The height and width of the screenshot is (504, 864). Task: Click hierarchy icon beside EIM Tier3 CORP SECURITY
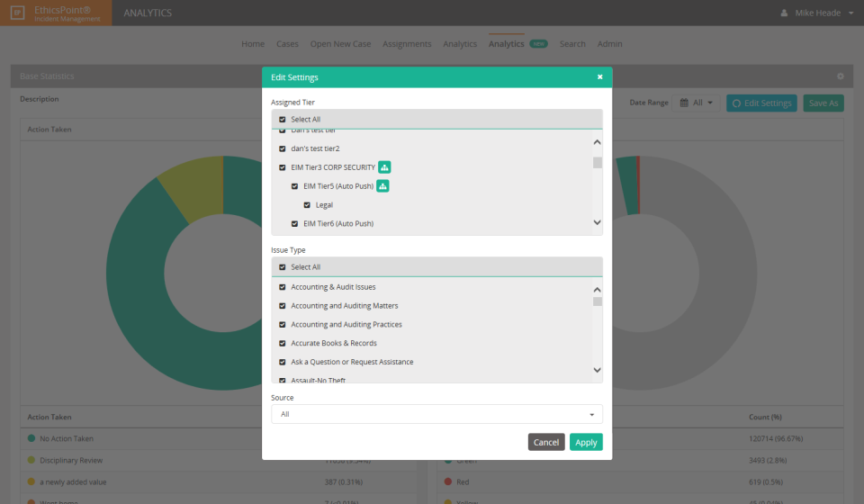pos(384,167)
